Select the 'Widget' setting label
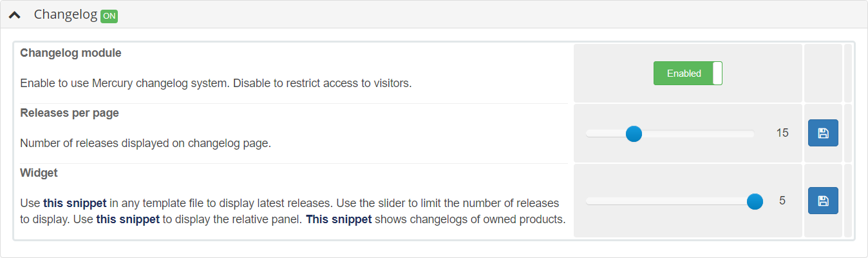Screen dimensions: 868x258 pos(39,173)
